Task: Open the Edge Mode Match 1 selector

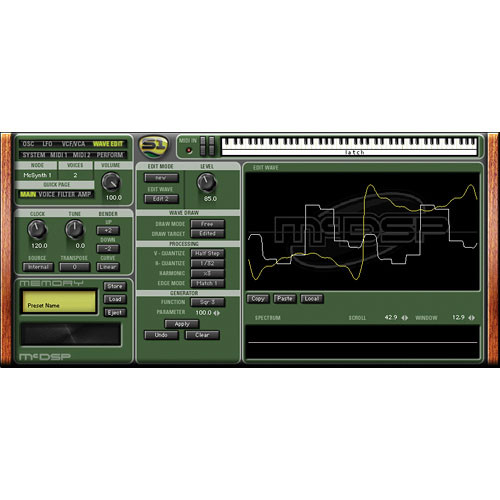Action: [x=207, y=283]
